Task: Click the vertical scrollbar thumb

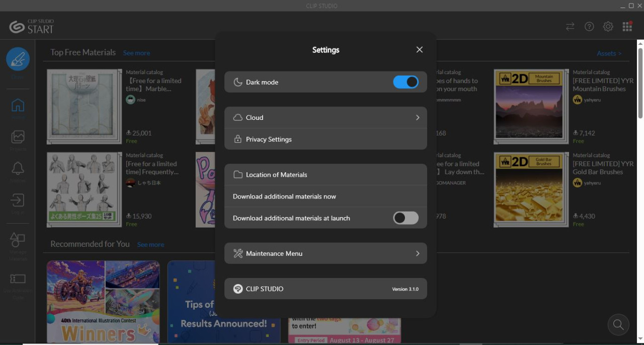Action: (x=640, y=83)
